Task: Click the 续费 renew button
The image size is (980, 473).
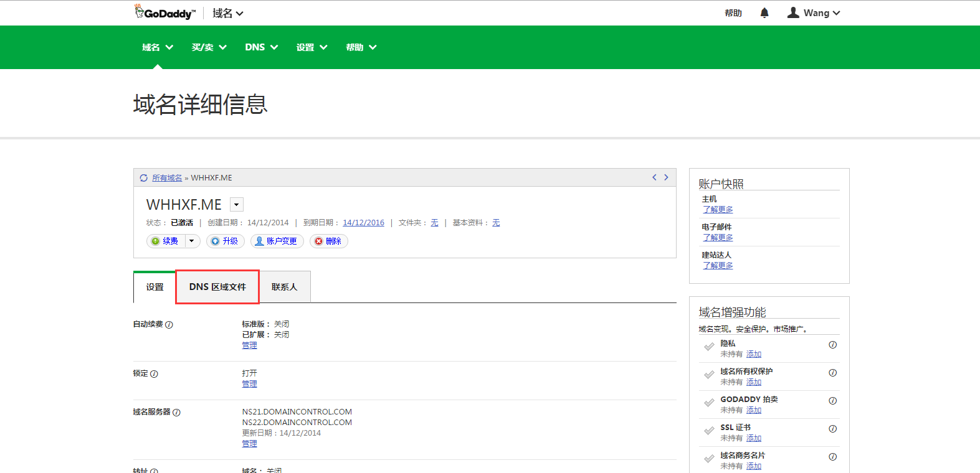Action: coord(166,241)
